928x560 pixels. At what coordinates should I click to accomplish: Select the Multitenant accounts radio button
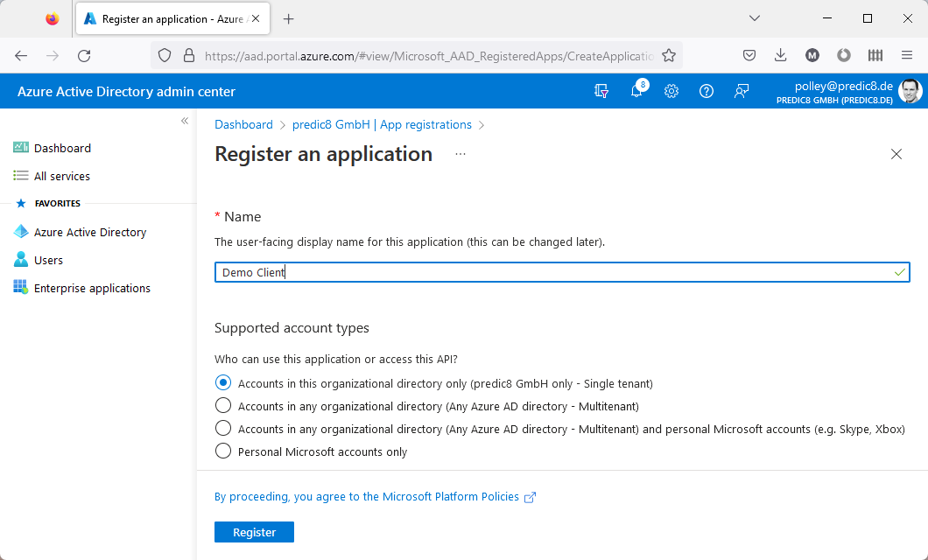223,405
